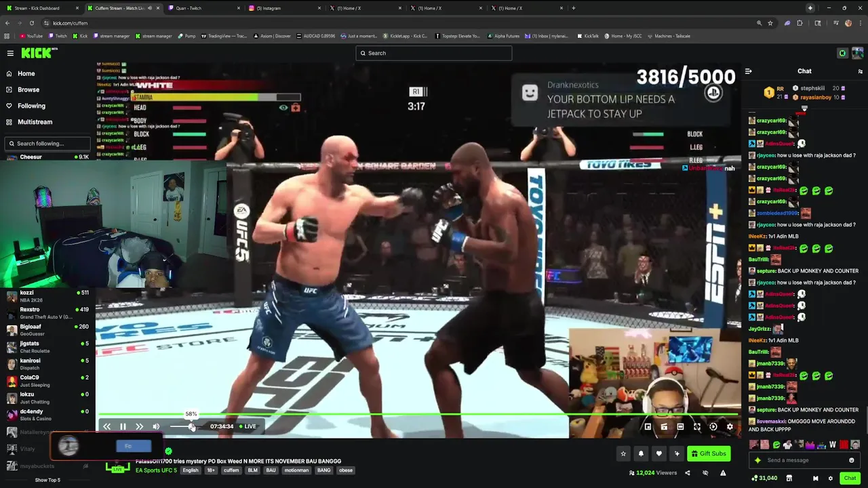Open Browse in Kick sidebar

[x=28, y=89]
